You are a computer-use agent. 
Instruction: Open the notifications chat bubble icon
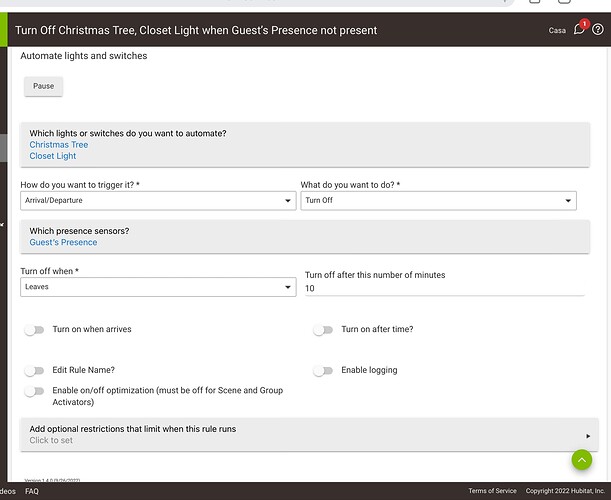(579, 30)
